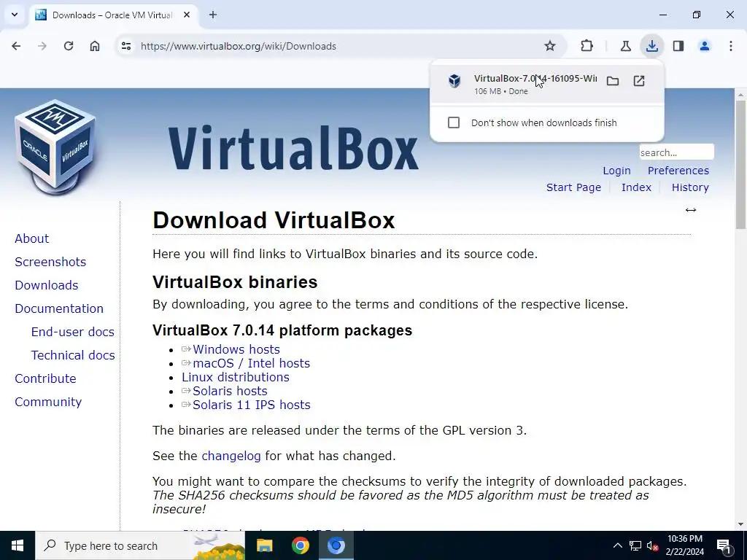Image resolution: width=747 pixels, height=560 pixels.
Task: Open the Extensions puzzle icon
Action: tap(587, 46)
